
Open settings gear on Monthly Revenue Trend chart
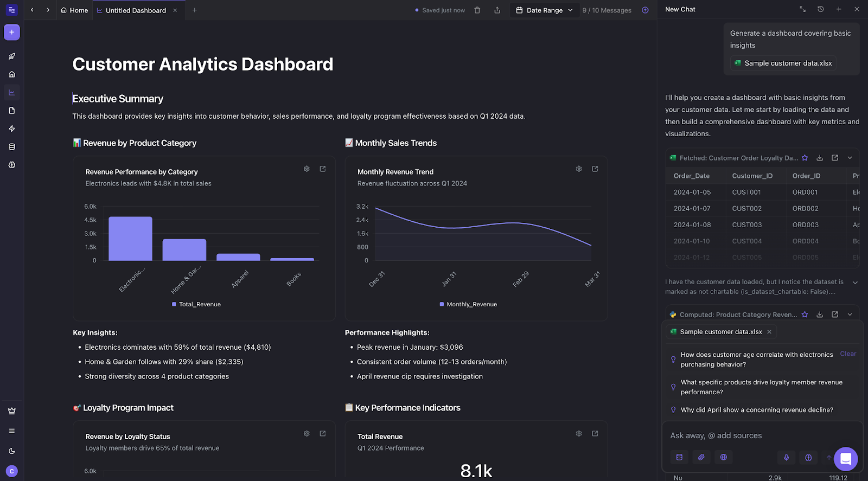pyautogui.click(x=579, y=169)
